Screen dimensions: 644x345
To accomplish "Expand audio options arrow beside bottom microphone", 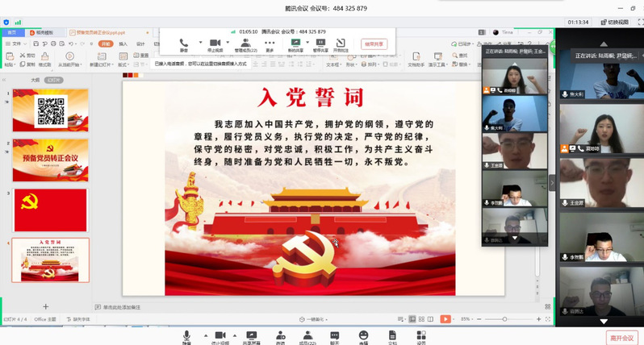I will click(206, 335).
